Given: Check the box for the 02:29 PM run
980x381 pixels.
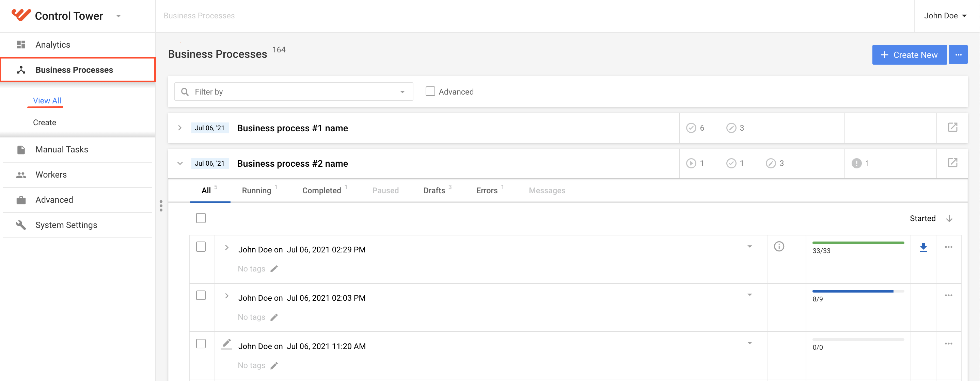Looking at the screenshot, I should (201, 246).
